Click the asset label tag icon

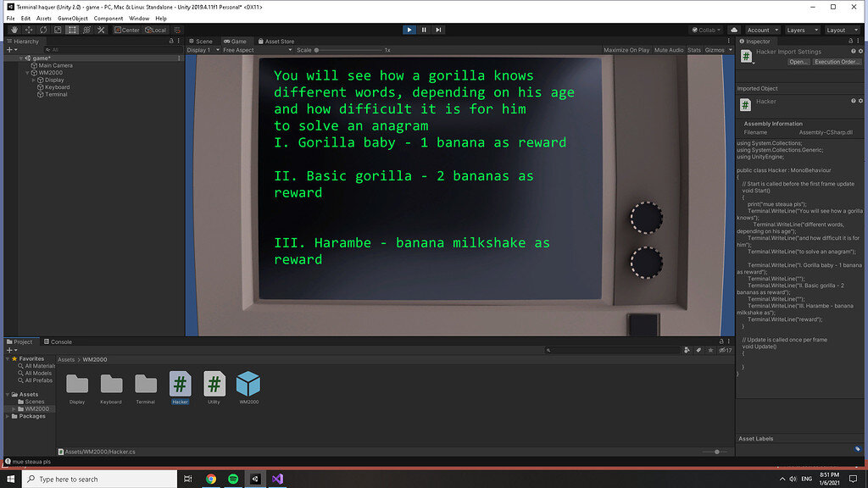(x=858, y=449)
